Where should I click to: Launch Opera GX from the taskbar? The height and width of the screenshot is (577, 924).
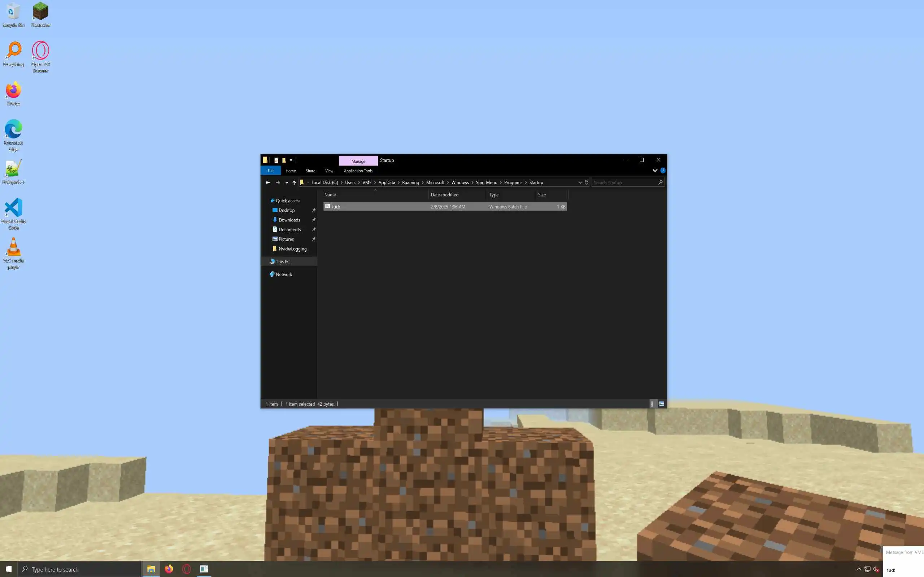tap(186, 569)
